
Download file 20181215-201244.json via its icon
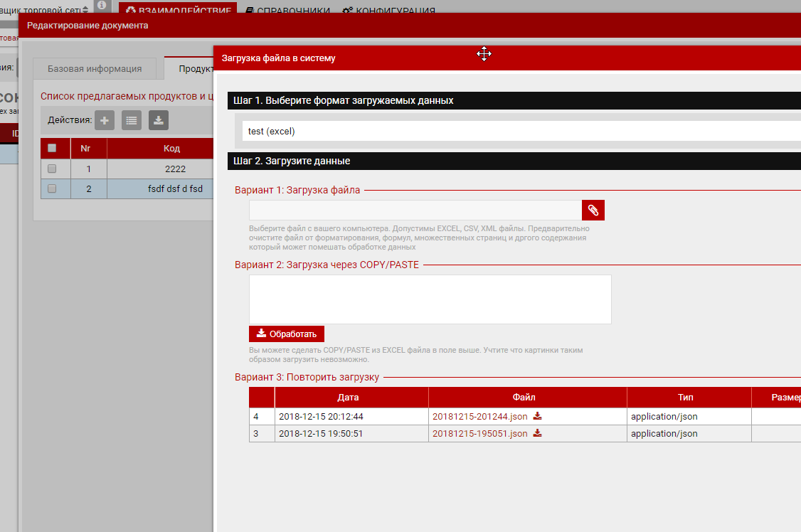click(538, 416)
